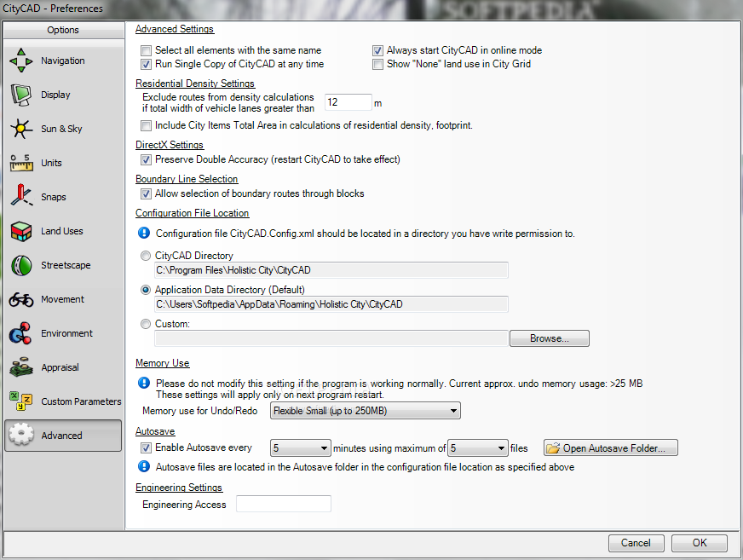743x560 pixels.
Task: Click the Autosave section heading
Action: click(x=155, y=431)
